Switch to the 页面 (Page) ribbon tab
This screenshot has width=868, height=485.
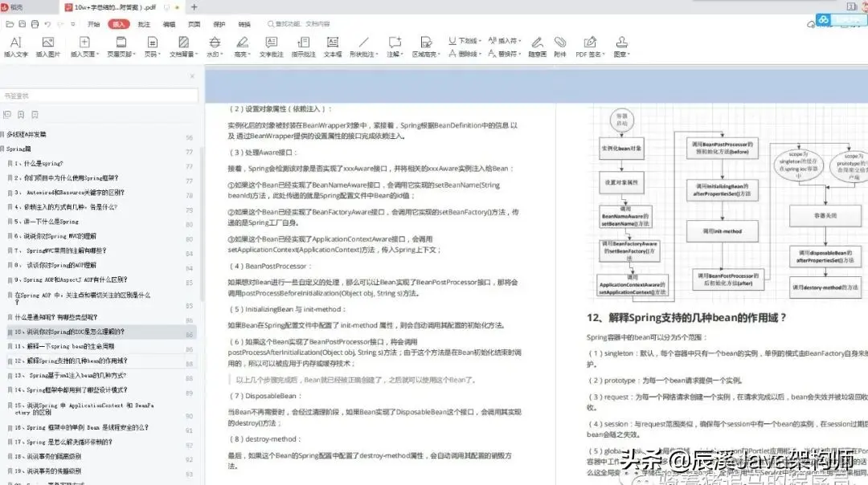pos(194,24)
